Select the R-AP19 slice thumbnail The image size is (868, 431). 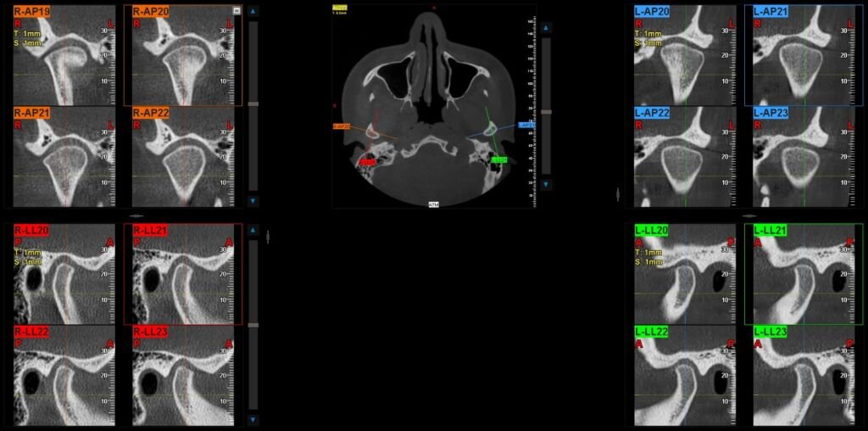[64, 55]
